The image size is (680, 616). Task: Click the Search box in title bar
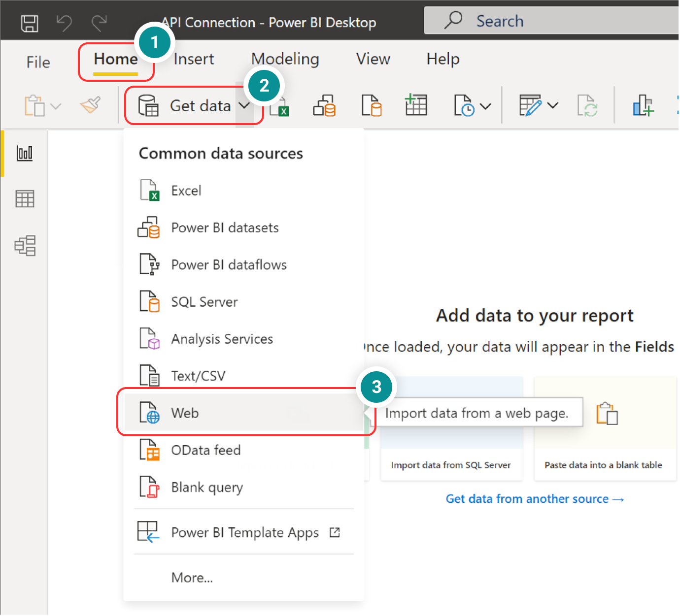551,21
